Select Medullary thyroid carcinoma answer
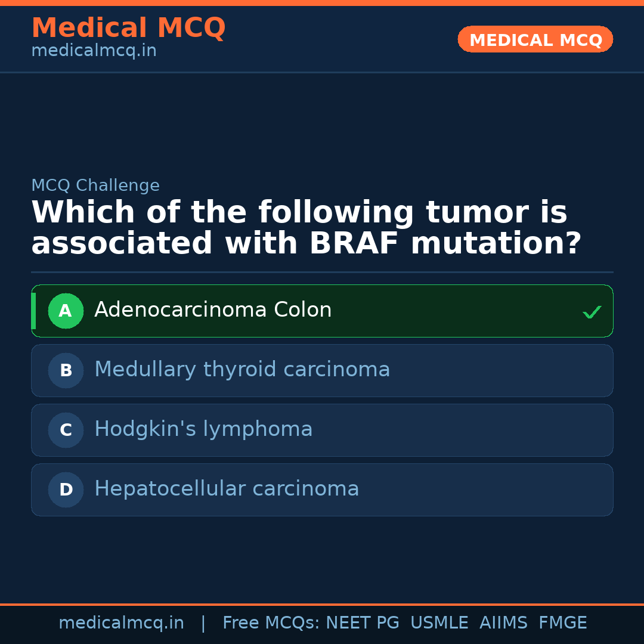Screen dimensions: 644x644 pos(242,370)
